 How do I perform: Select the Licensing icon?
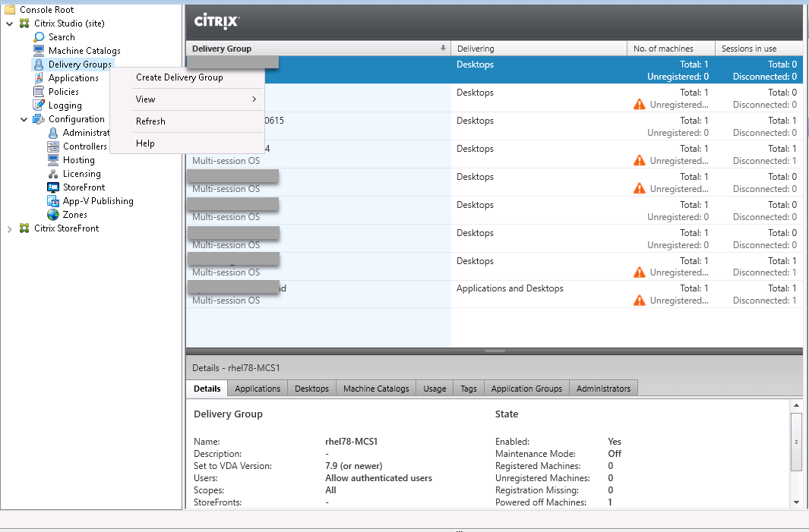click(53, 174)
